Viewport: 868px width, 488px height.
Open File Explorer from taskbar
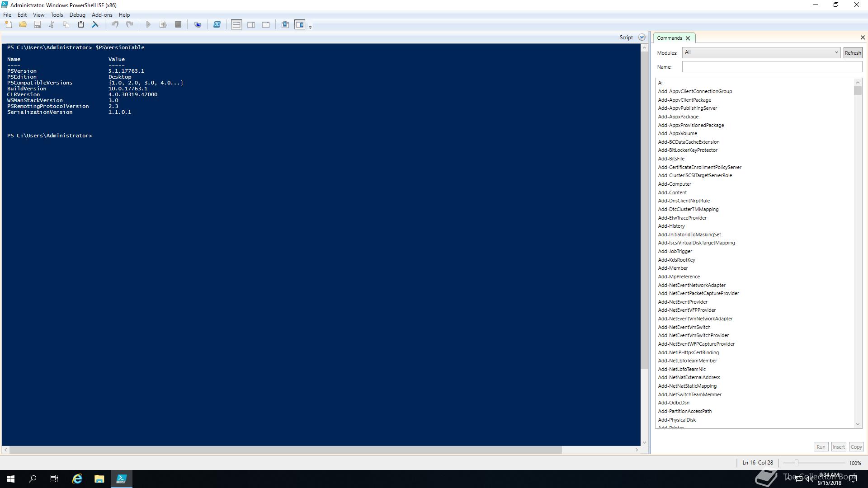pyautogui.click(x=99, y=479)
